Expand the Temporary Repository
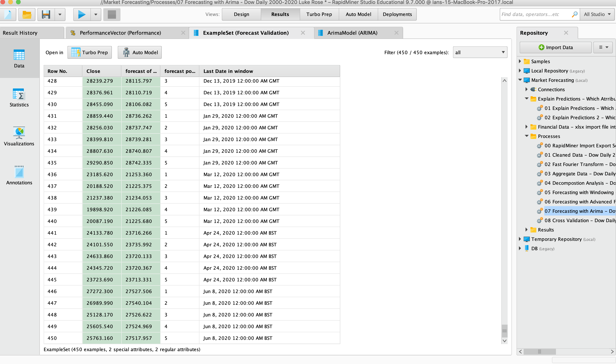The image size is (616, 364). point(520,239)
